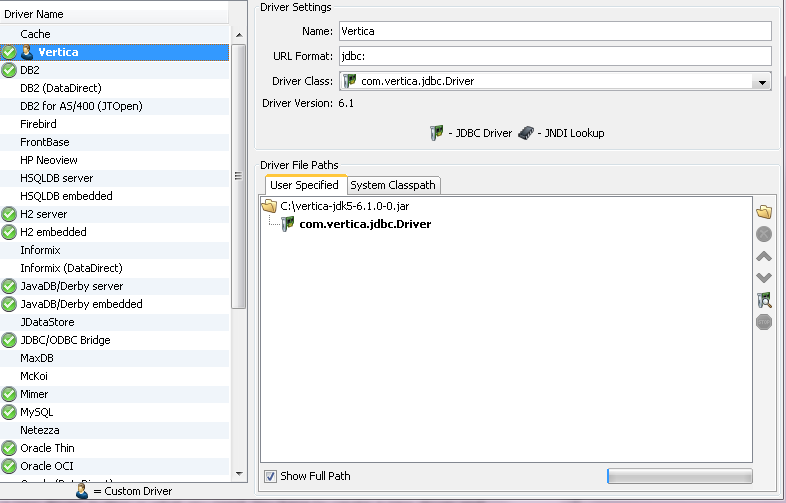Click green checkmark next to Mimer

point(9,394)
